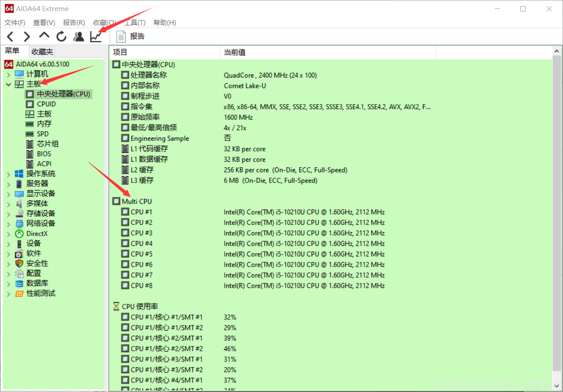
Task: Open the 芯片组 chipset tree item
Action: 48,144
